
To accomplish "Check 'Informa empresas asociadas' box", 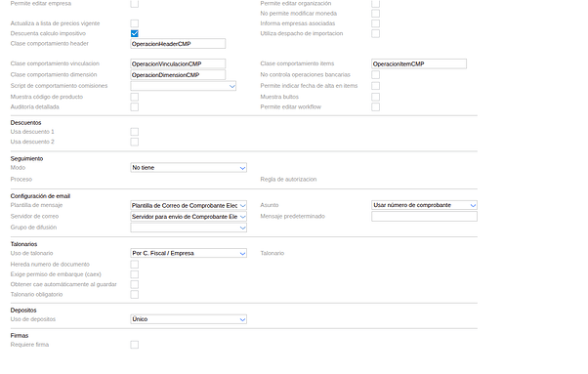I will point(375,23).
